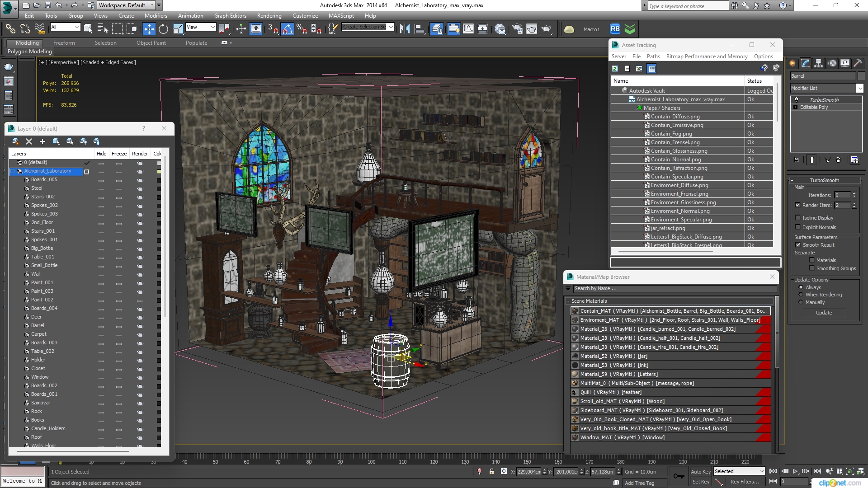
Task: Toggle the 3D Snaps button
Action: 272,29
